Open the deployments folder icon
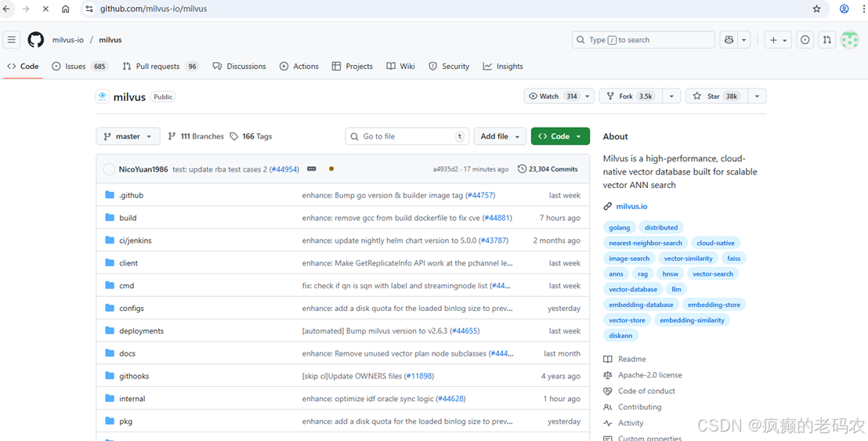Viewport: 868px width, 441px height. coord(110,331)
